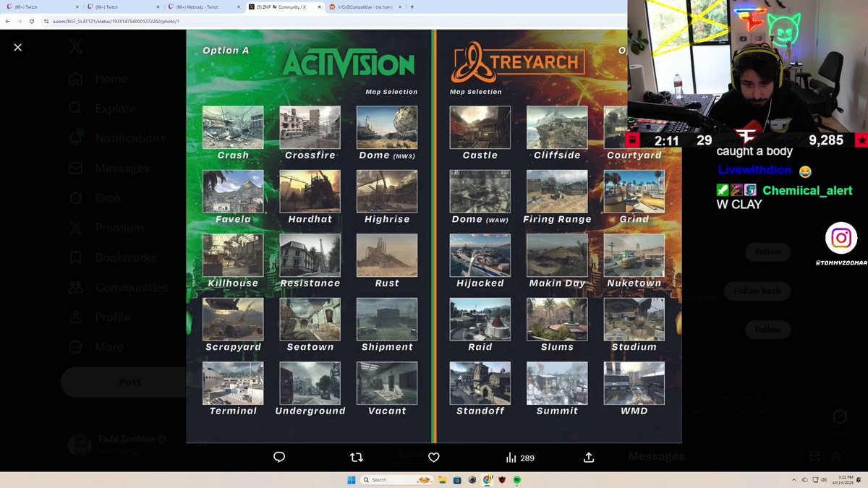Click the Instagram logo on stream overlay

coord(841,238)
